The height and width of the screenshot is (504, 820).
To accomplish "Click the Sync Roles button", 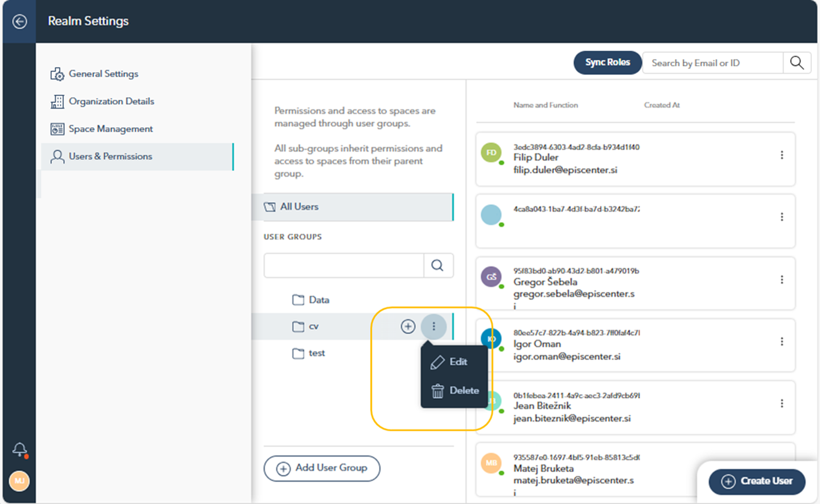I will point(607,62).
